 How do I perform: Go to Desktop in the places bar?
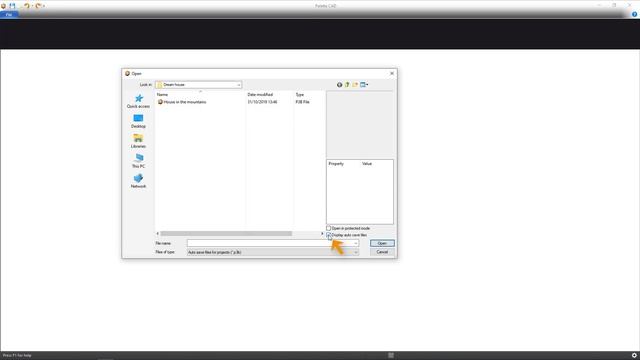(x=138, y=121)
